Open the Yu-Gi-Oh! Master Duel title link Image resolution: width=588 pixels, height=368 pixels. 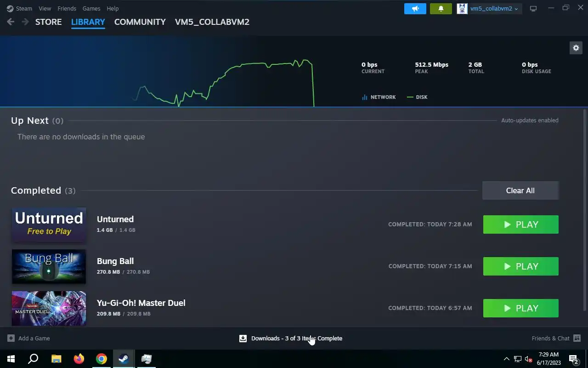141,303
